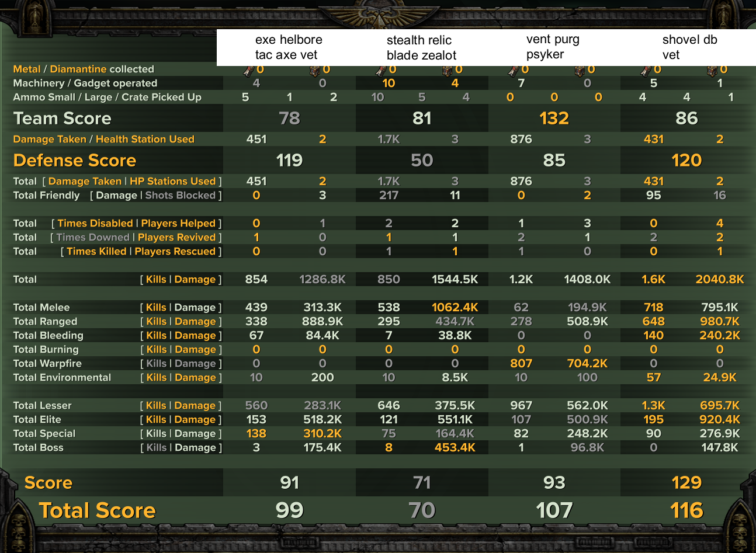Click the total damage value 1544.5K

coord(455,279)
